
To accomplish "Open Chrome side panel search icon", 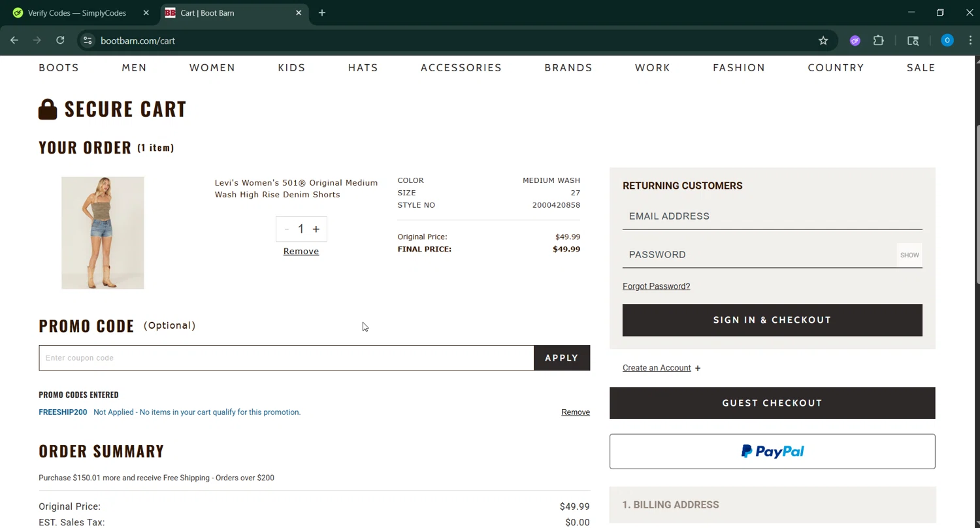I will coord(913,41).
